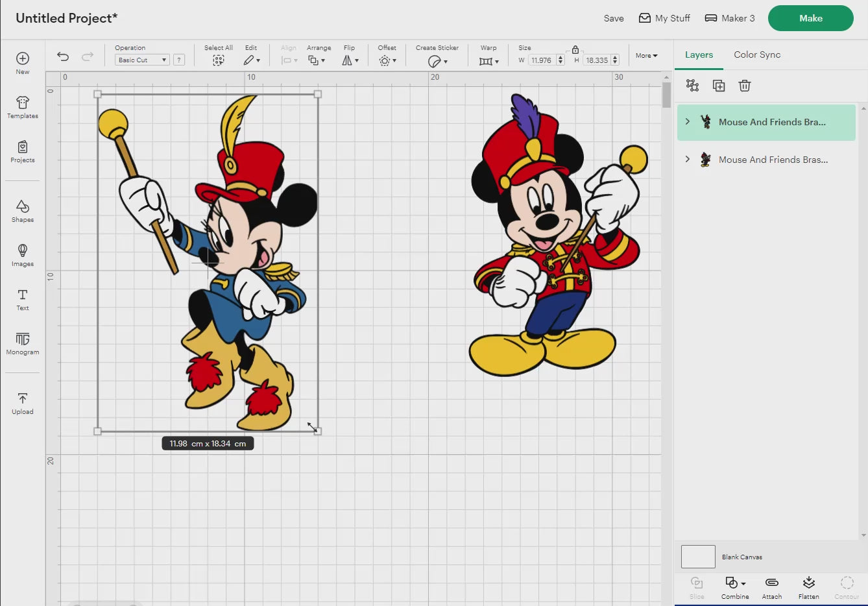Click the Duplicate layer icon
Image resolution: width=868 pixels, height=606 pixels.
719,86
